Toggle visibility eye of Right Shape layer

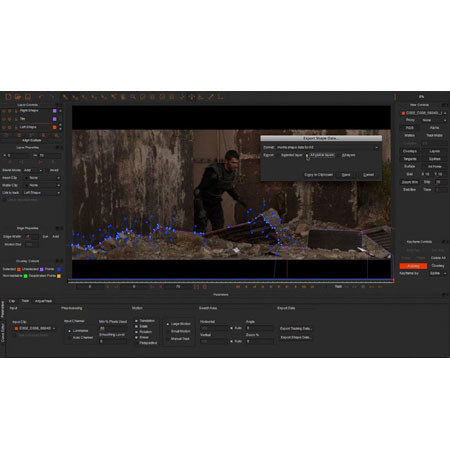click(4, 111)
